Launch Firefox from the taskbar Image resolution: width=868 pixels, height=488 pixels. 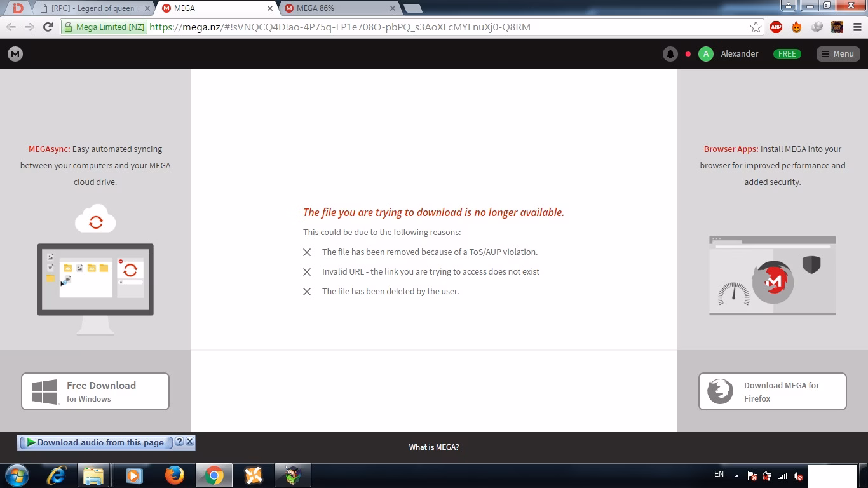(x=174, y=475)
